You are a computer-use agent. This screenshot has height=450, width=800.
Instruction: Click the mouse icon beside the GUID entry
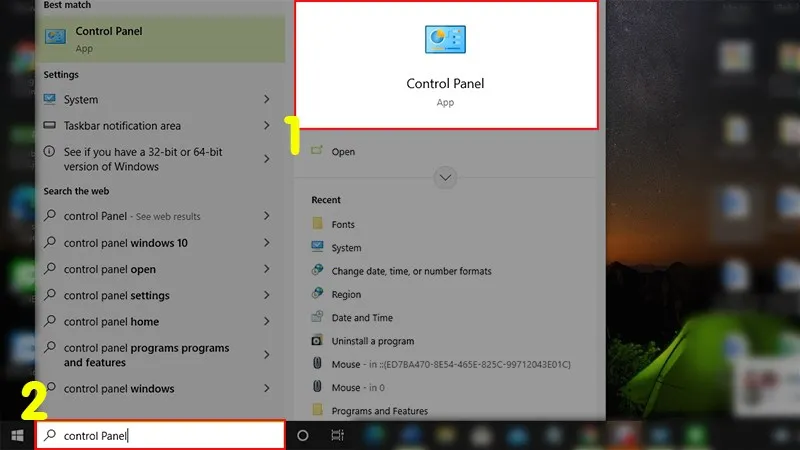(x=317, y=363)
